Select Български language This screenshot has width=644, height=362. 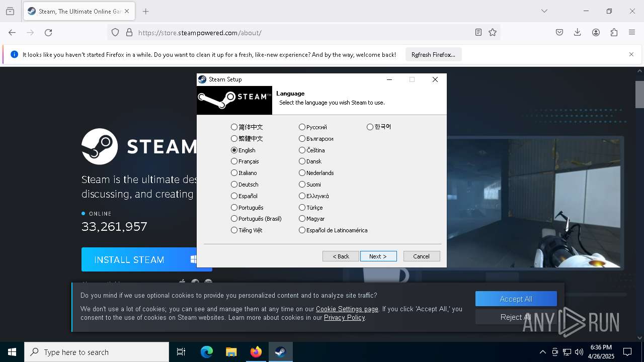pyautogui.click(x=316, y=139)
